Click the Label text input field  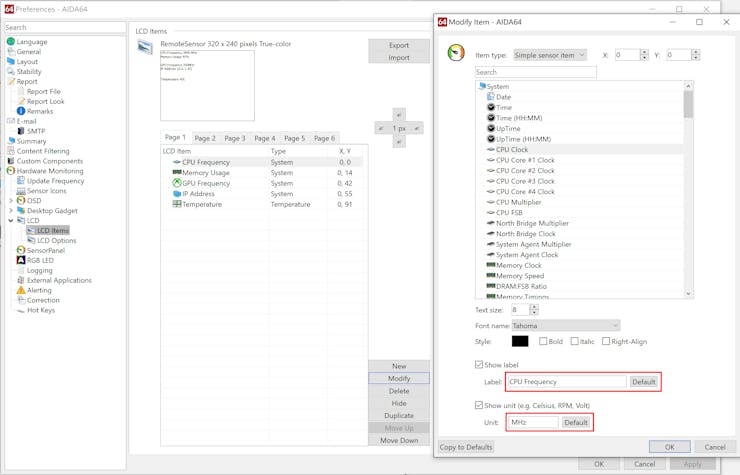point(567,382)
